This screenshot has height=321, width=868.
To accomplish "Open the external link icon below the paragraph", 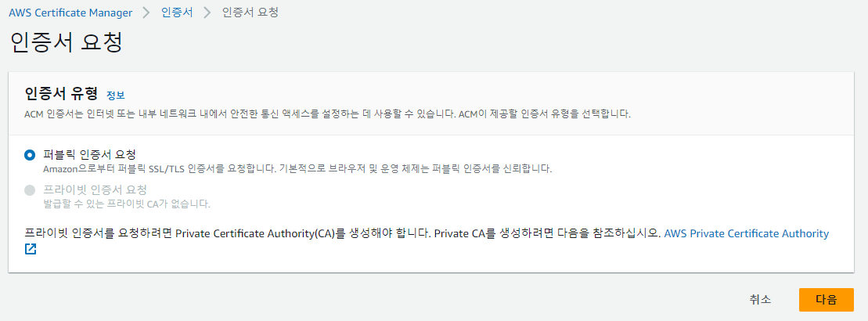I will click(31, 249).
